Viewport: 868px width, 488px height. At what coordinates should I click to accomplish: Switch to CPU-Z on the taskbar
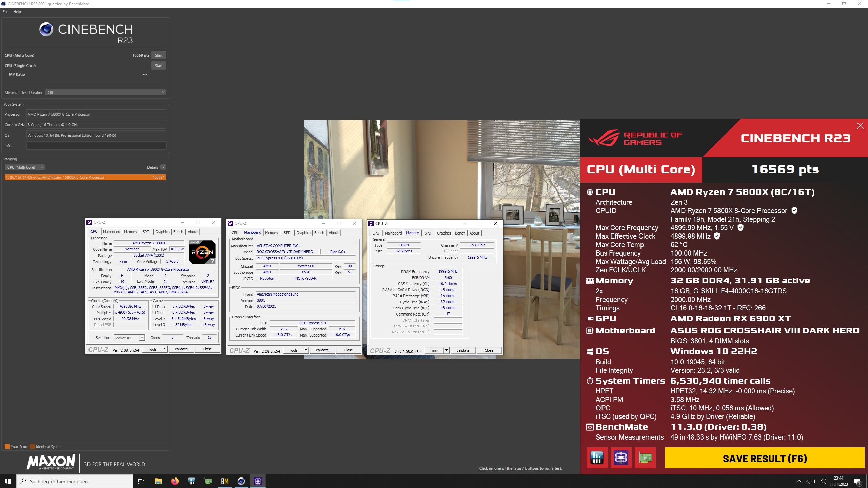pyautogui.click(x=258, y=481)
